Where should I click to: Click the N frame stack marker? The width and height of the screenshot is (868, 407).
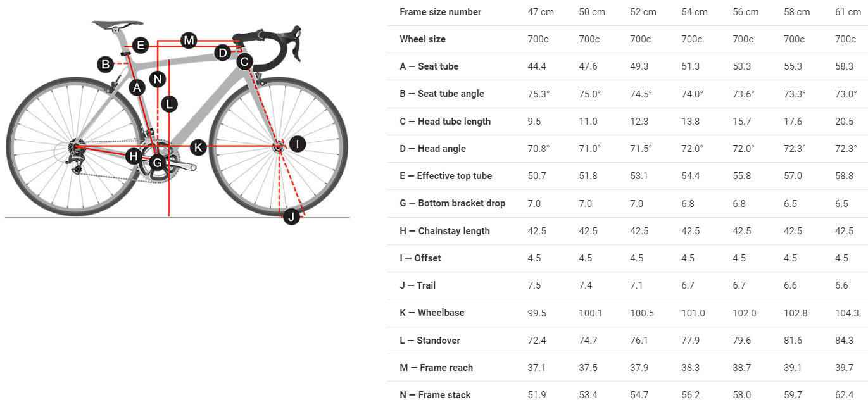coord(157,79)
